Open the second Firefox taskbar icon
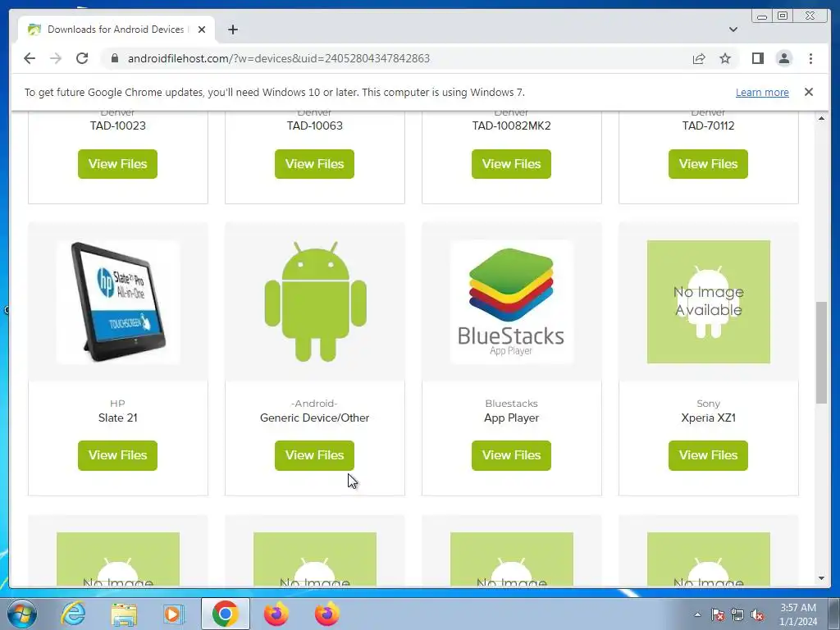This screenshot has width=840, height=630. (x=326, y=614)
